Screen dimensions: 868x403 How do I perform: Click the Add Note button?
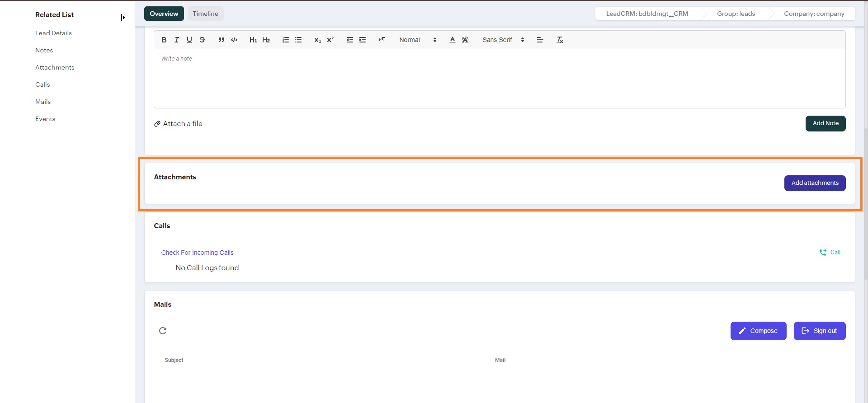click(826, 123)
